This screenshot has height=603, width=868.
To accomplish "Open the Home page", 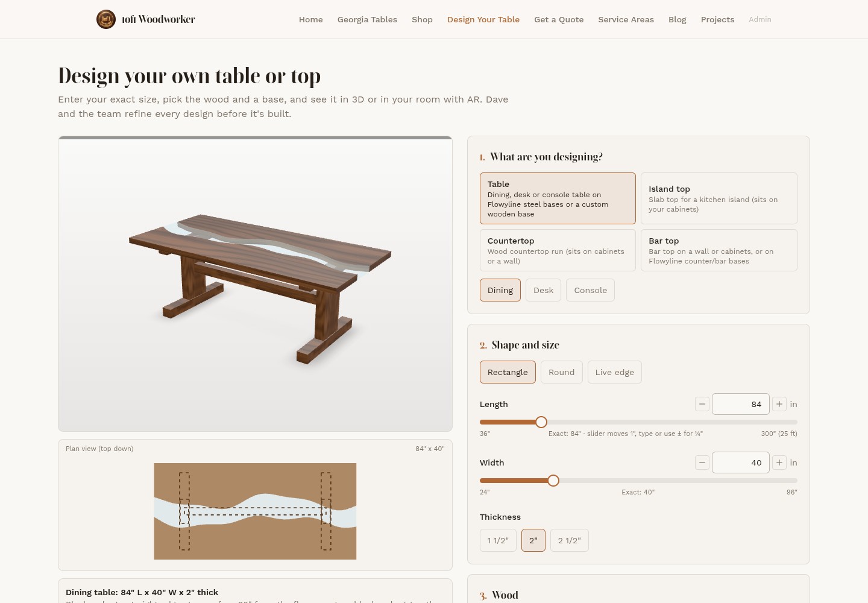I will tap(311, 19).
